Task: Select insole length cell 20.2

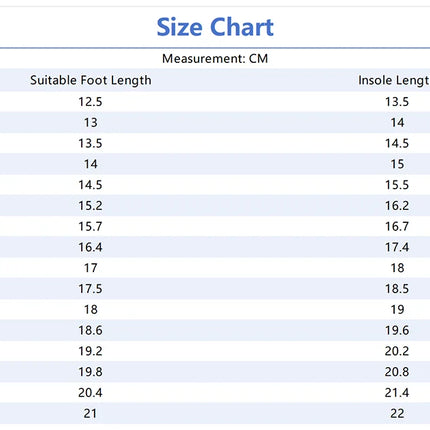Action: pyautogui.click(x=397, y=351)
